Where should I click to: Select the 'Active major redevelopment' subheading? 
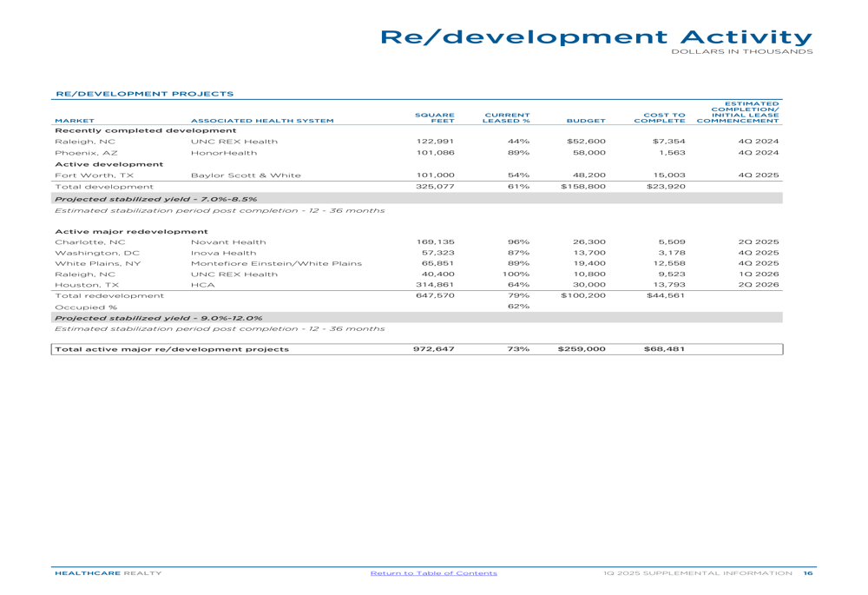click(x=131, y=232)
